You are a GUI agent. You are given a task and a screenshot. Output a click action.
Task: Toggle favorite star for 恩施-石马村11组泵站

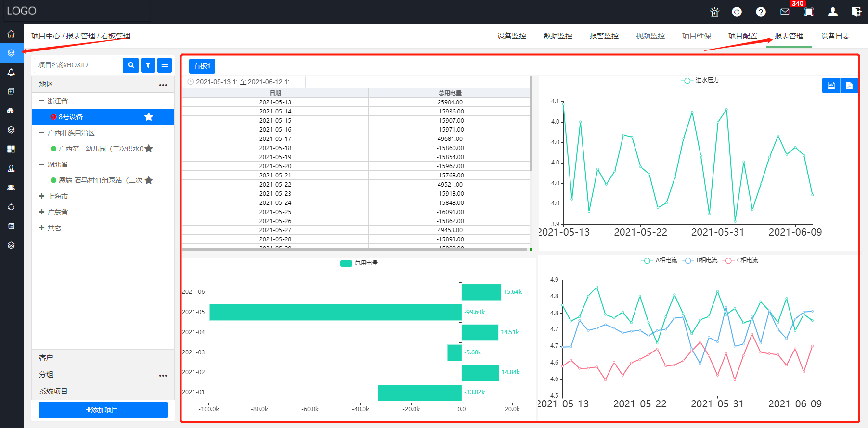(x=149, y=180)
